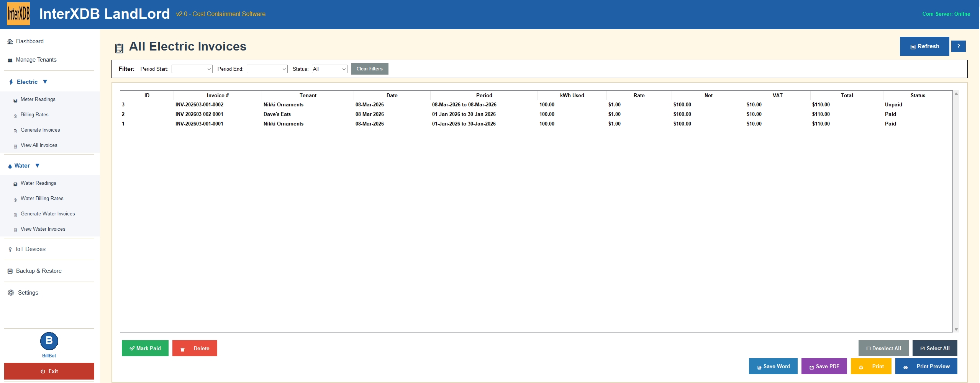Click the IoT Devices bulb icon
This screenshot has width=980, height=383.
(x=10, y=249)
